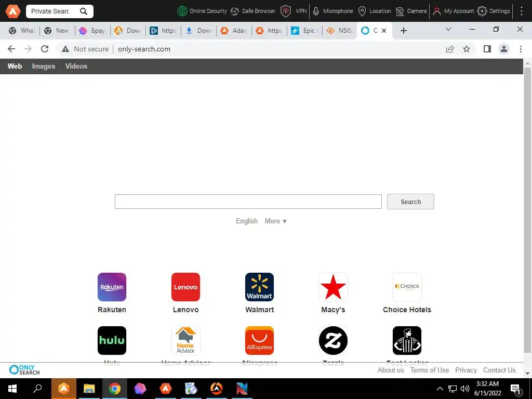Image resolution: width=532 pixels, height=399 pixels.
Task: Select the English language link
Action: pos(247,221)
